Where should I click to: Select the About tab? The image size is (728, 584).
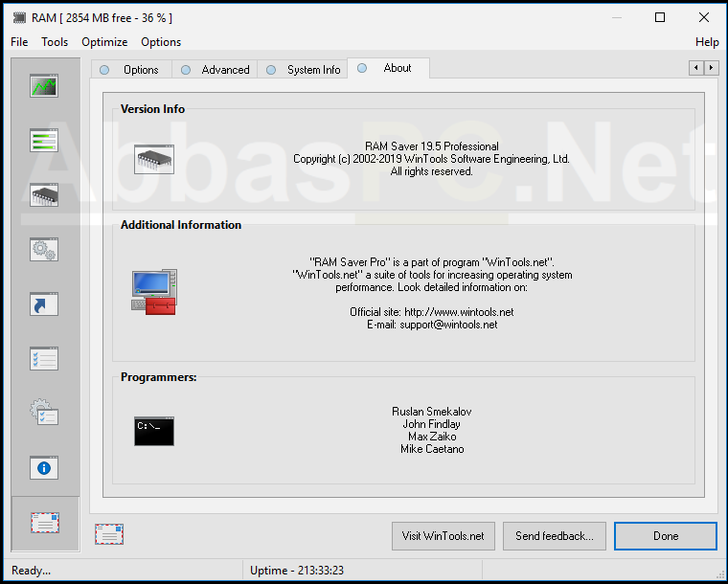click(x=388, y=68)
